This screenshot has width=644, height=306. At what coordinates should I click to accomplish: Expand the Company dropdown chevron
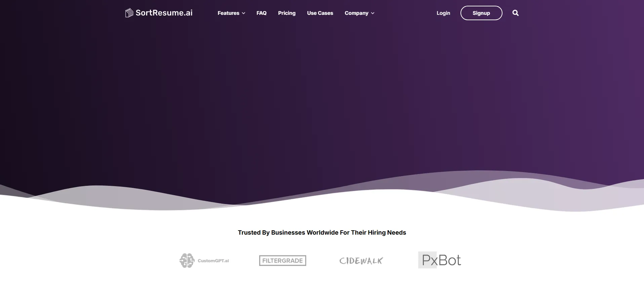click(x=373, y=13)
